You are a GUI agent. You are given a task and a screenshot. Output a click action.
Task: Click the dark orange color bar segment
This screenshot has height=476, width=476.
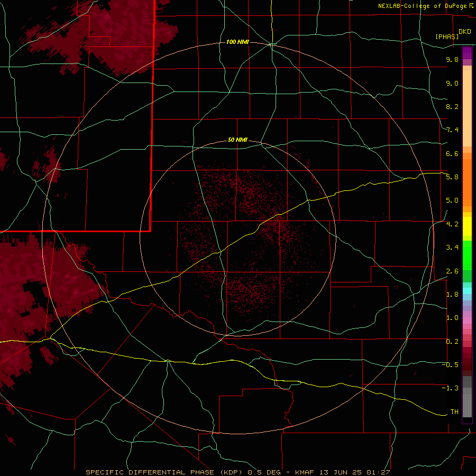pos(467,183)
